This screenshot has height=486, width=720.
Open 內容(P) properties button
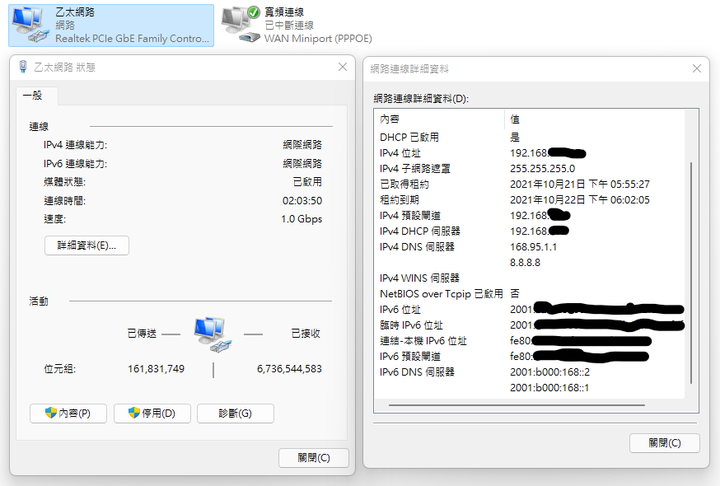tap(68, 413)
